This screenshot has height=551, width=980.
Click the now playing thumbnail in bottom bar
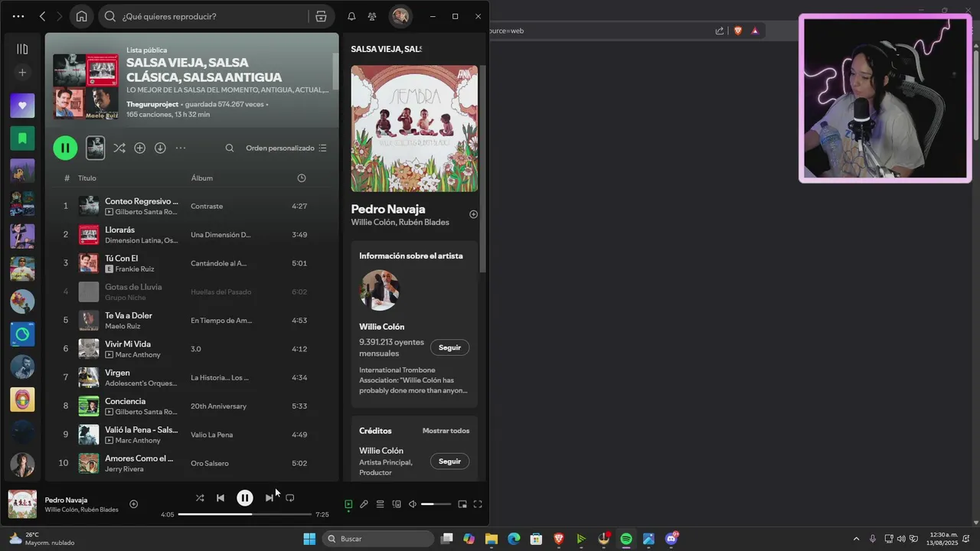[22, 504]
